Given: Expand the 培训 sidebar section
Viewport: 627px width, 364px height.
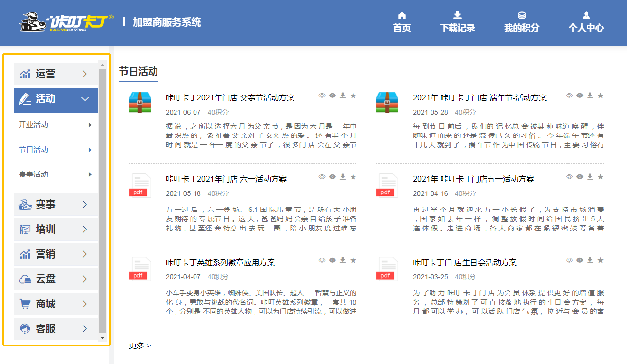Looking at the screenshot, I should click(x=56, y=230).
